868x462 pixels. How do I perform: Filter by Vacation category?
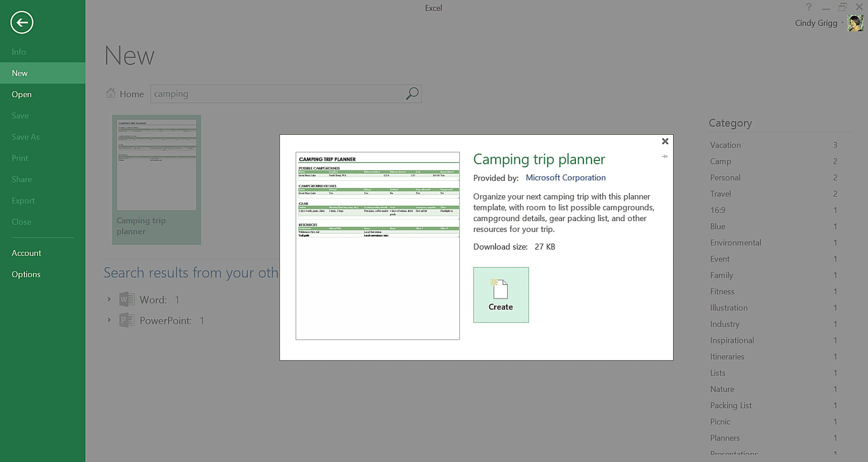(x=774, y=145)
